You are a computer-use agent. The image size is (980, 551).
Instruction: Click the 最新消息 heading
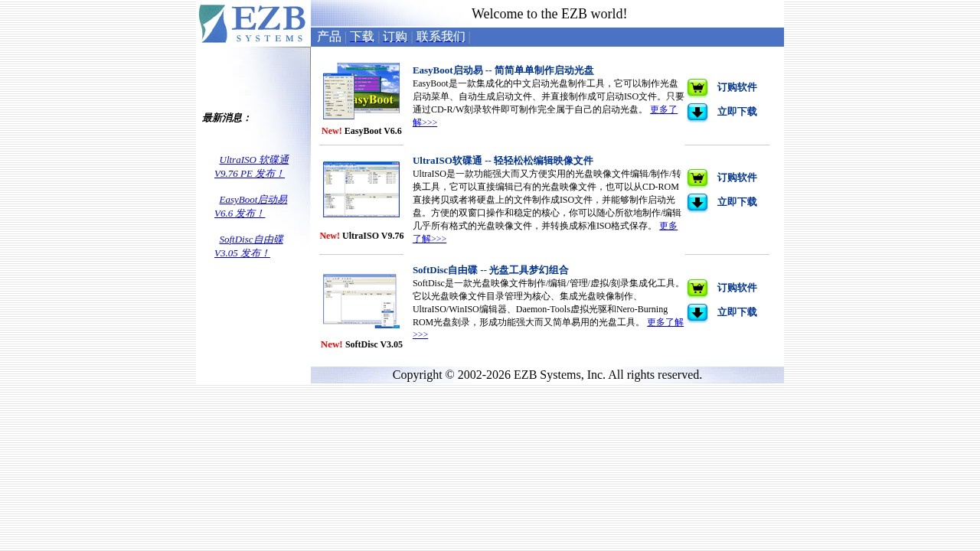coord(227,118)
